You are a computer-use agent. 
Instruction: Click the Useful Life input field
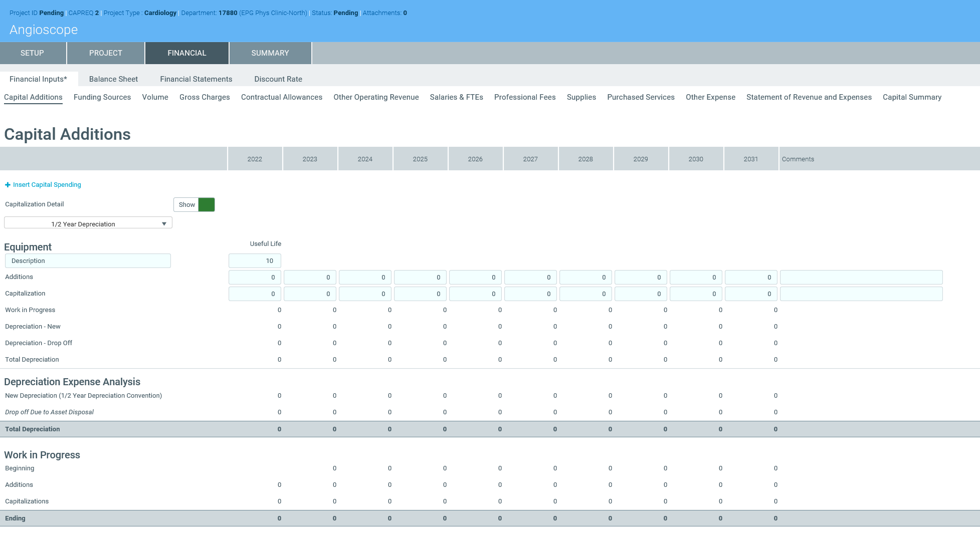coord(255,260)
